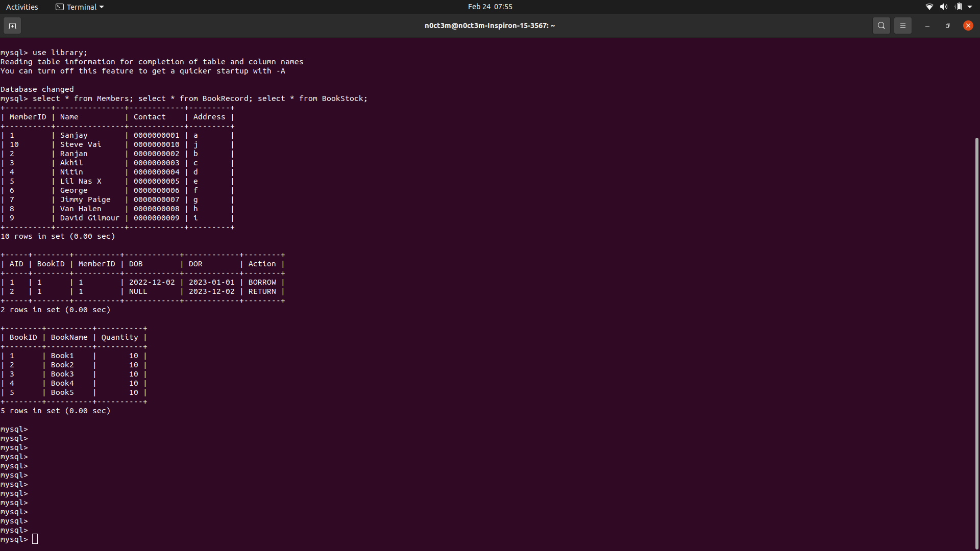This screenshot has height=551, width=980.
Task: Click '5 rows in set' message
Action: coord(56,411)
